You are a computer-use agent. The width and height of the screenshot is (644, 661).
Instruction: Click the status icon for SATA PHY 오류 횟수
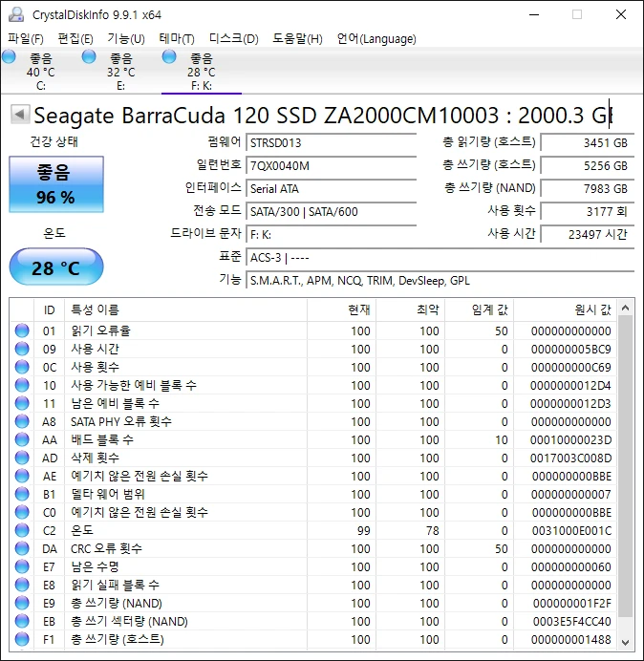click(x=22, y=421)
